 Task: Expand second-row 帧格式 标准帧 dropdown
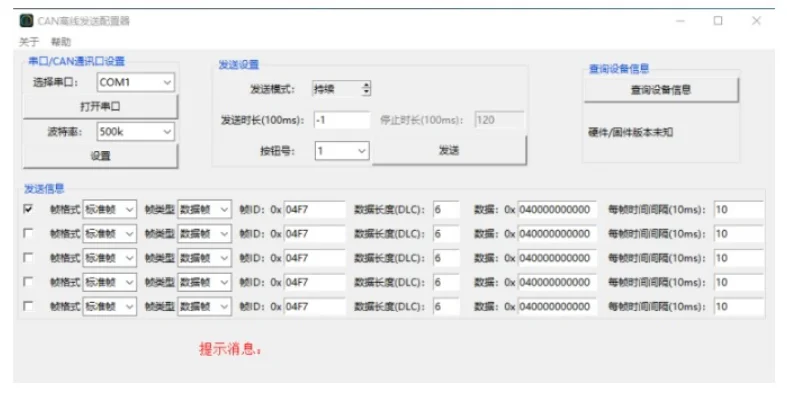click(109, 234)
